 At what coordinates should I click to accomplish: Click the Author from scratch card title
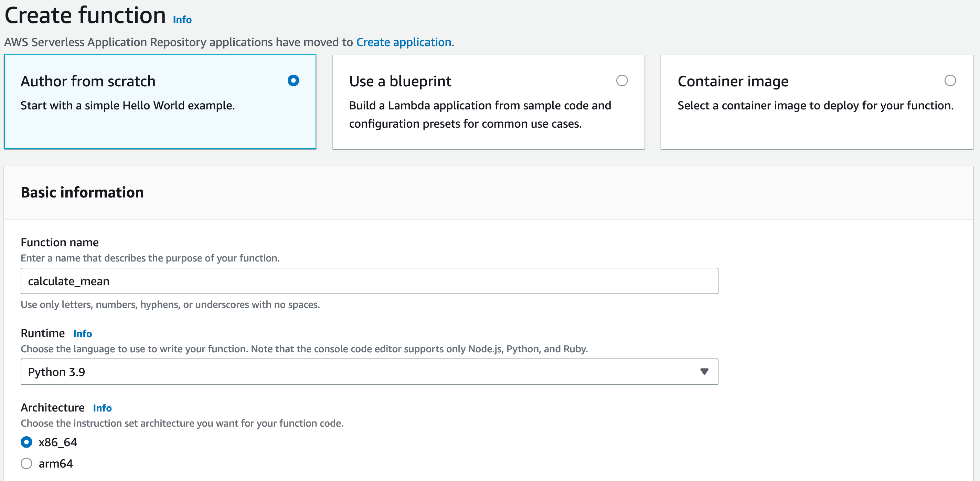(88, 82)
